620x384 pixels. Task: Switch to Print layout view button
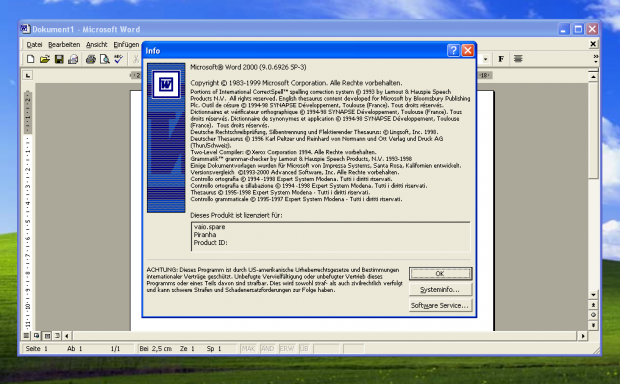pyautogui.click(x=47, y=336)
